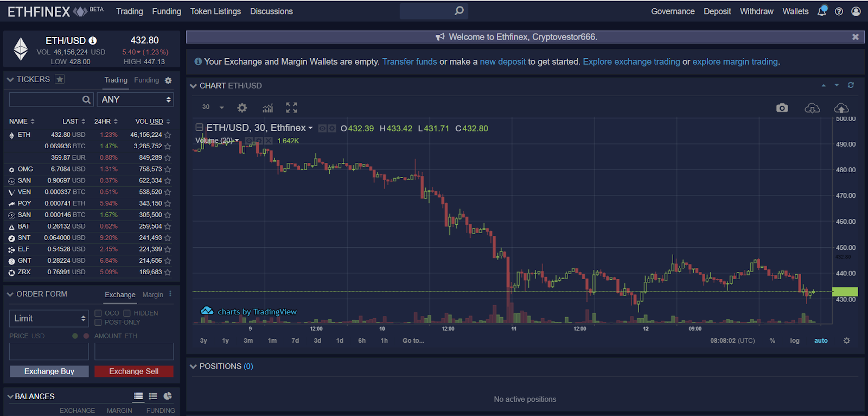Open the notifications bell icon
Image resolution: width=868 pixels, height=416 pixels.
point(822,11)
